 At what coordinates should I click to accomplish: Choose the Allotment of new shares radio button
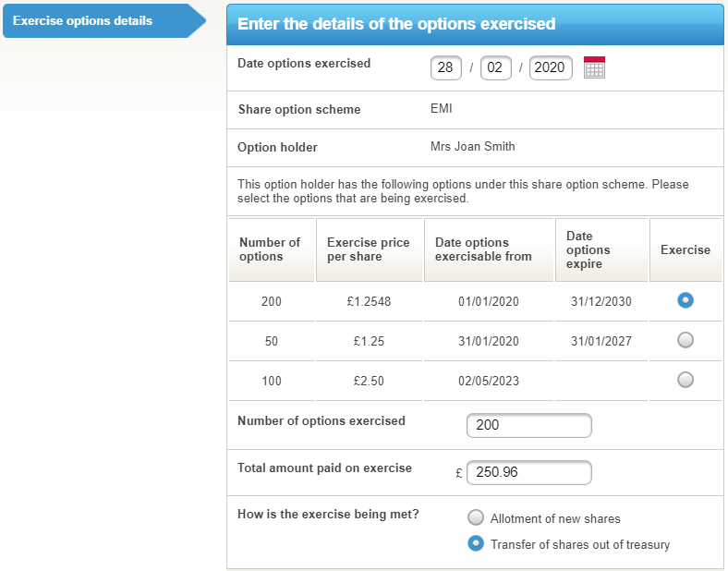pyautogui.click(x=476, y=517)
